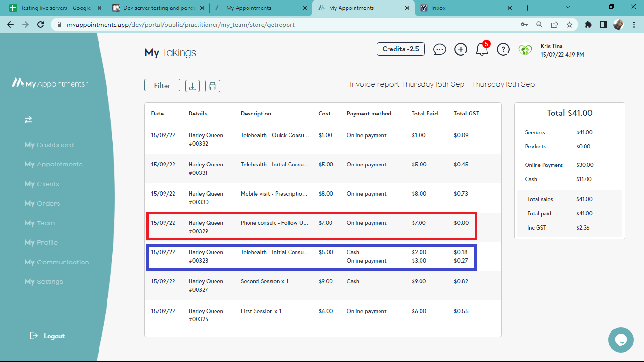Open the notifications bell icon
644x362 pixels.
point(482,49)
